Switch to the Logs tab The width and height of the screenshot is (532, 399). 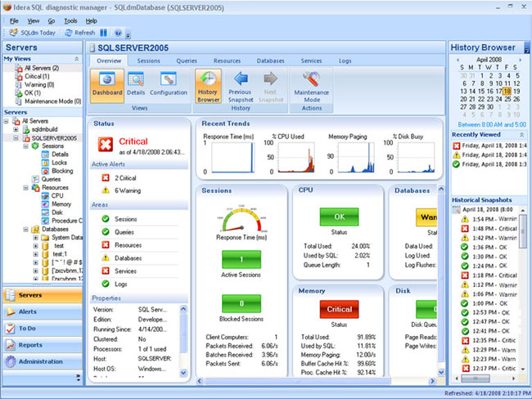click(x=345, y=61)
